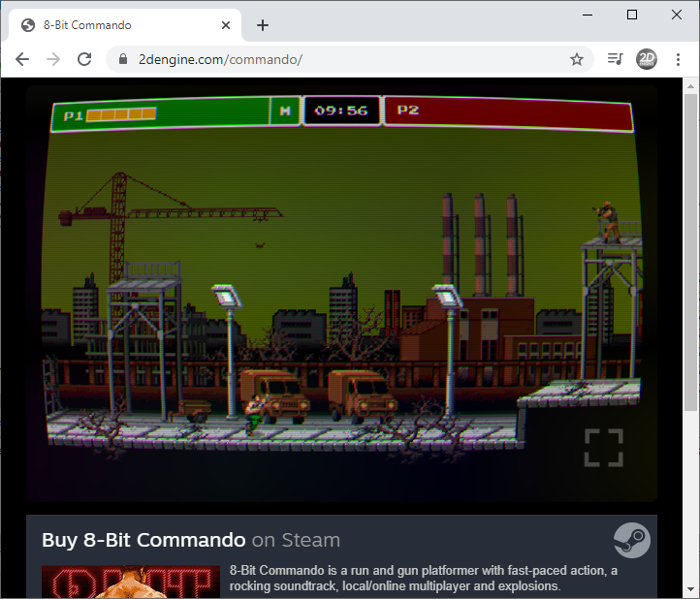The image size is (700, 599).
Task: Minimize the Chrome window
Action: pos(588,15)
